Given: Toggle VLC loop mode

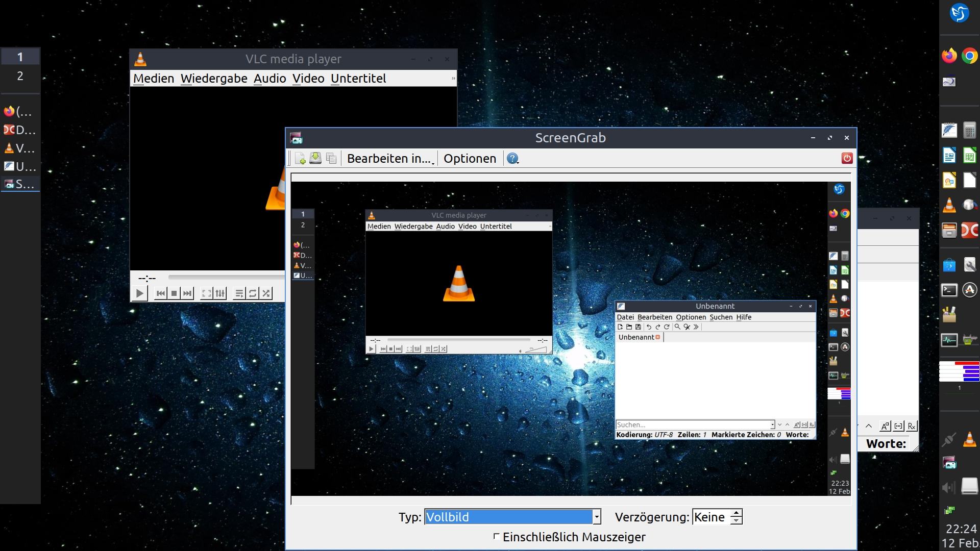Looking at the screenshot, I should click(x=253, y=293).
